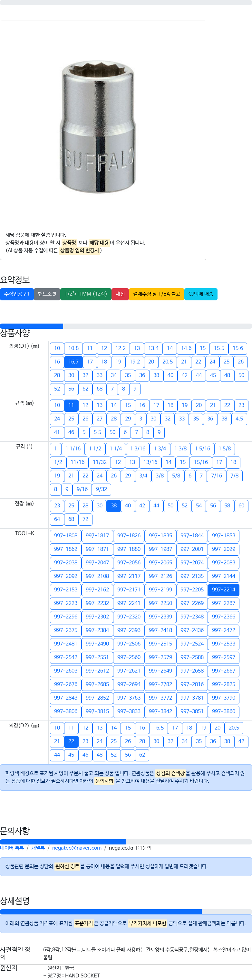Select the 핸드소켓 tag
The width and height of the screenshot is (252, 980).
tap(47, 294)
